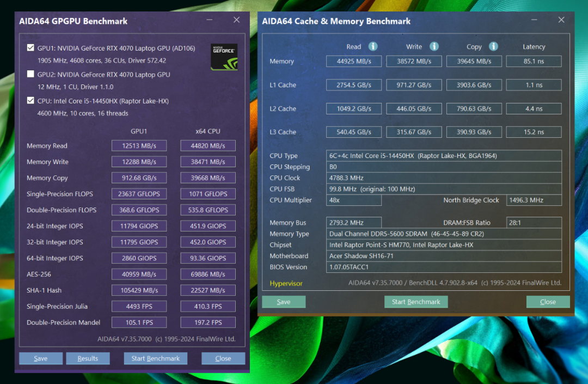Select Motherboard Acer Shadow SH16-71 field
Viewport: 588px width, 384px height.
point(444,256)
